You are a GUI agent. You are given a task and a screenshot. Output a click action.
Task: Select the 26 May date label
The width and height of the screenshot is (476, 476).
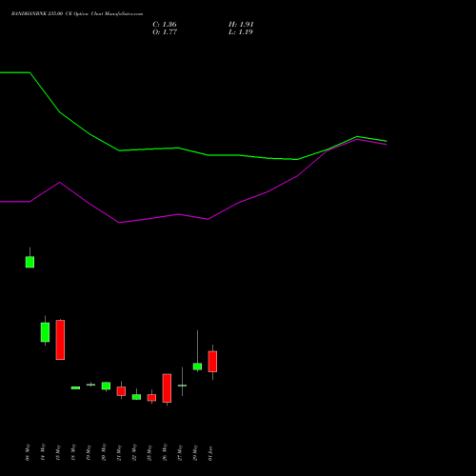pos(165,452)
